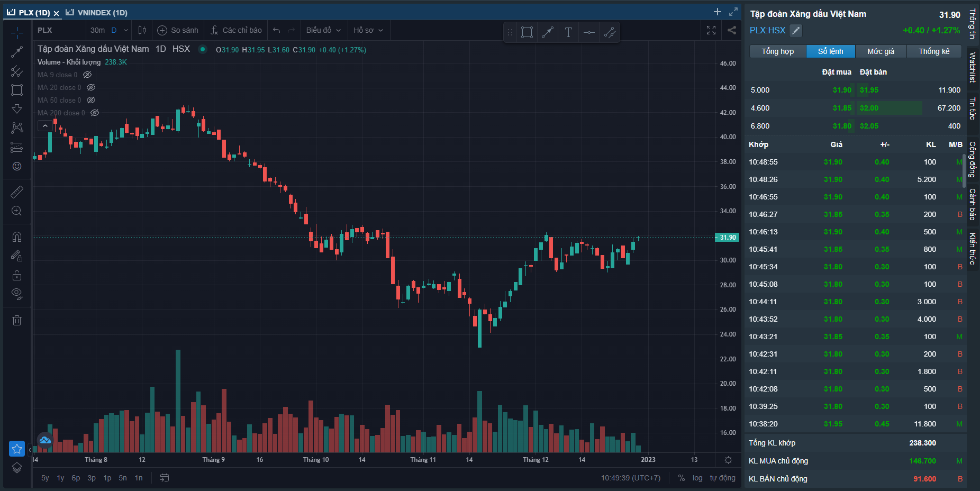Click the So sánh compare button

(178, 30)
